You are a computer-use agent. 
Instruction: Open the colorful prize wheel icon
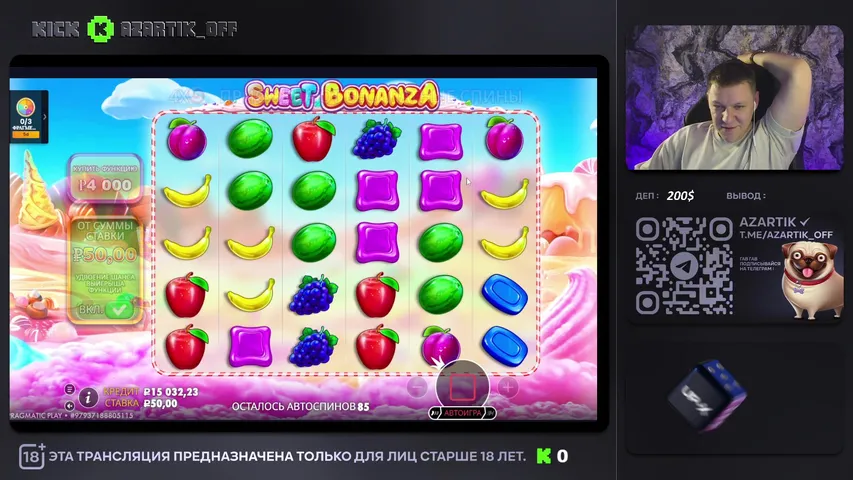coord(26,107)
